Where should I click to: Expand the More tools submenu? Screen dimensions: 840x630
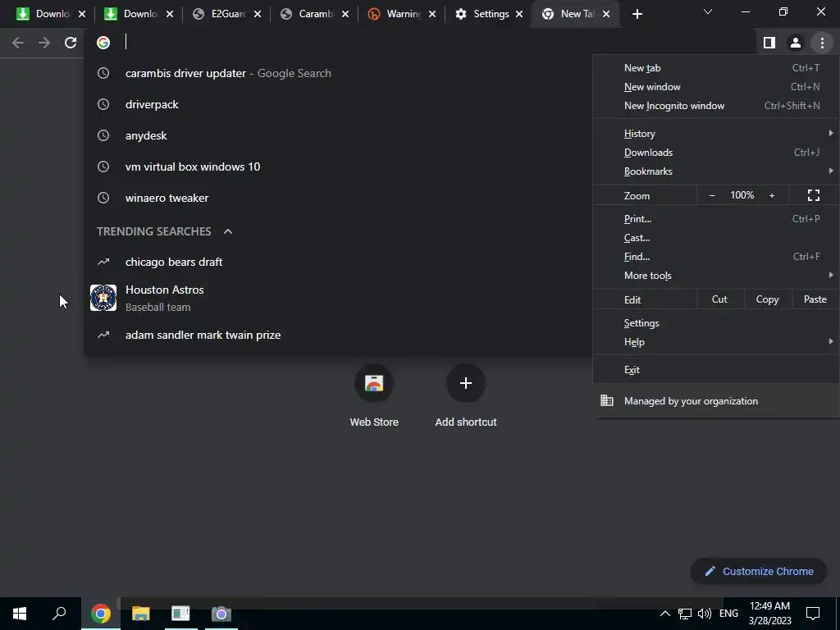click(x=716, y=276)
